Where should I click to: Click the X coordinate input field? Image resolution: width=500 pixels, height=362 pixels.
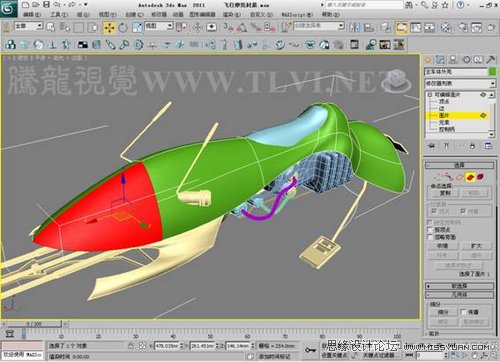pyautogui.click(x=166, y=346)
